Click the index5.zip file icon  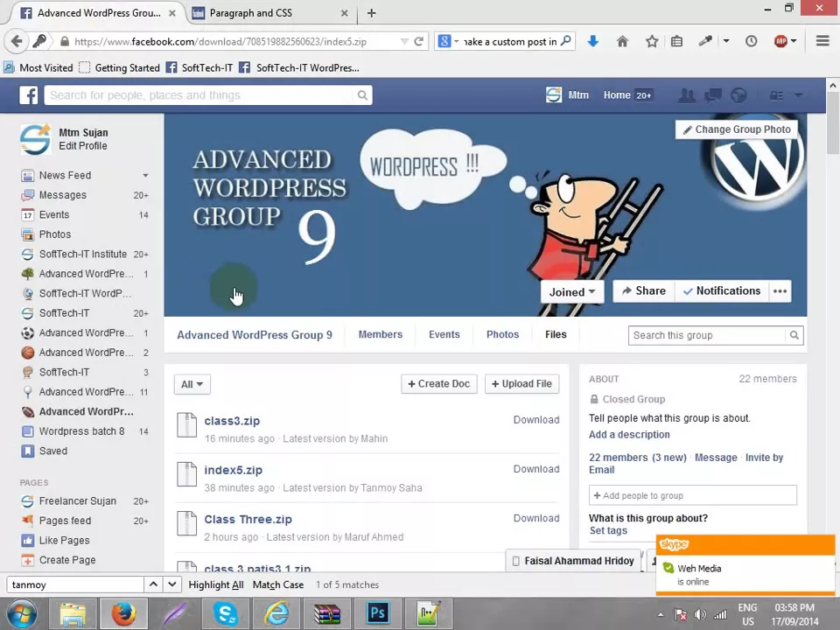pyautogui.click(x=186, y=474)
